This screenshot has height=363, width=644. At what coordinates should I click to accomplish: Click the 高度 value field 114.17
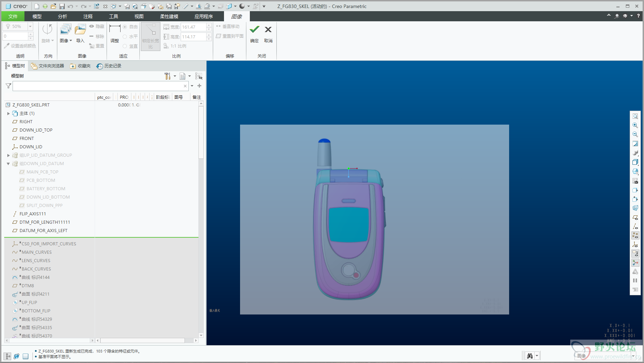click(x=193, y=37)
